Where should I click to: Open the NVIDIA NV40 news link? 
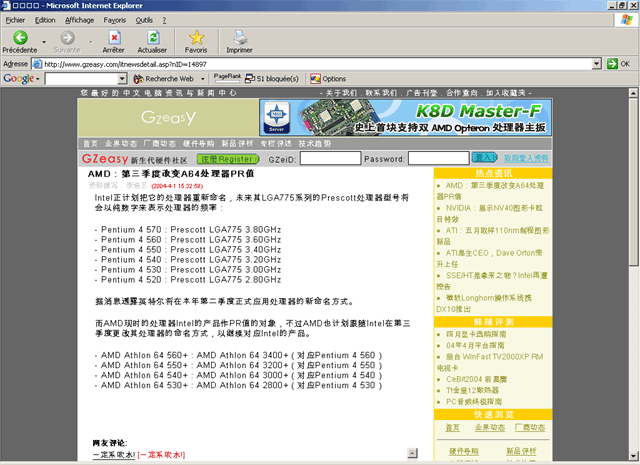click(490, 214)
